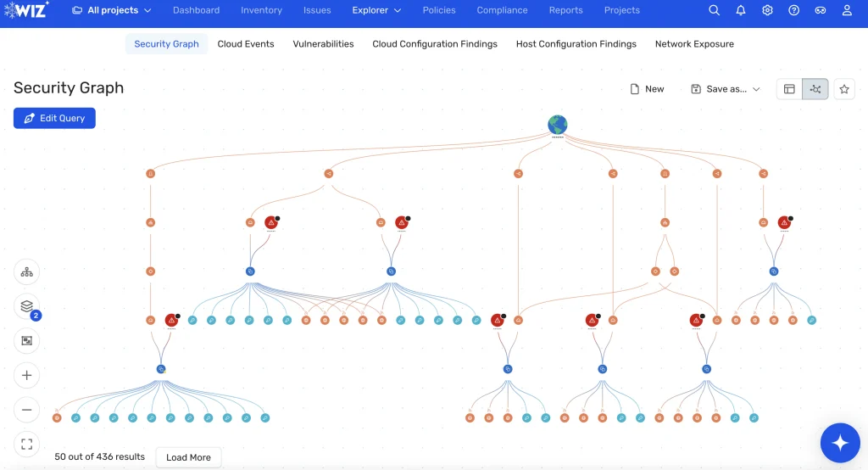This screenshot has width=868, height=470.
Task: Click the hierarchy layout icon in left toolbar
Action: [26, 272]
